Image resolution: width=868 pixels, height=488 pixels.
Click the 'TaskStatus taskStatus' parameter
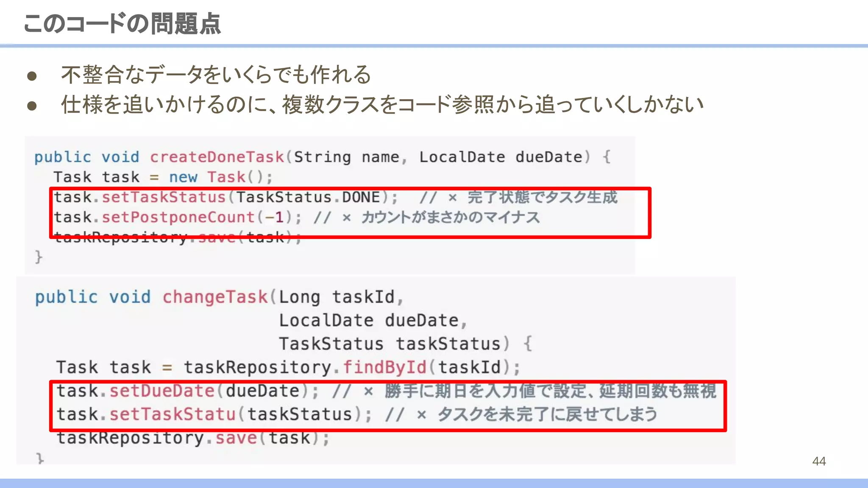pos(390,344)
